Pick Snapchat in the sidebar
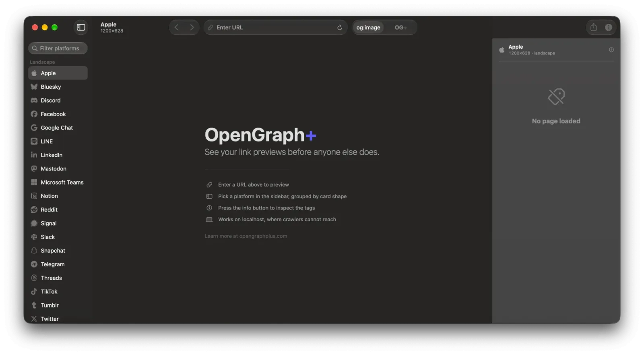Image resolution: width=644 pixels, height=355 pixels. click(x=58, y=251)
